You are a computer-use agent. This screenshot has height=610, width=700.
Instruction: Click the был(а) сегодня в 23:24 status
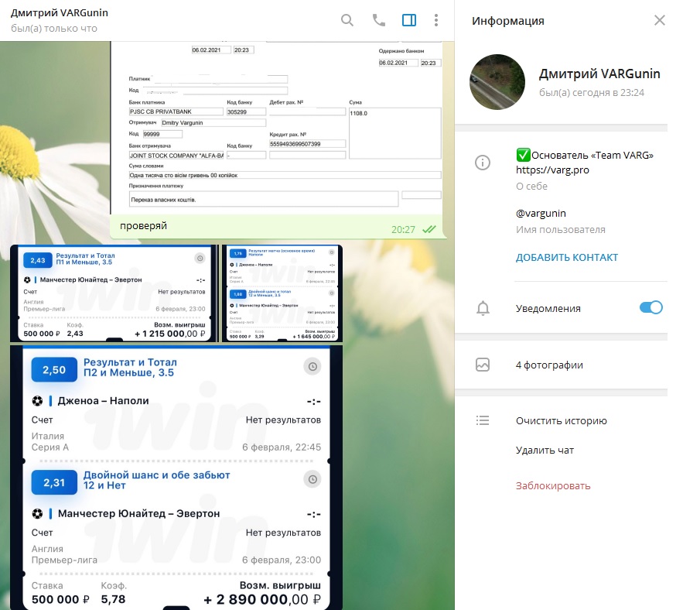point(592,92)
